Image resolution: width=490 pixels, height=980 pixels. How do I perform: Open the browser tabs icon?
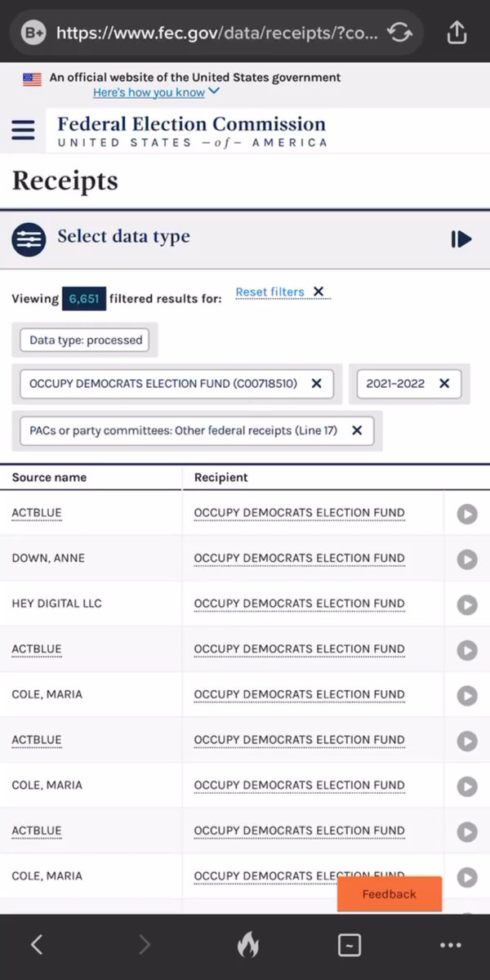[350, 945]
